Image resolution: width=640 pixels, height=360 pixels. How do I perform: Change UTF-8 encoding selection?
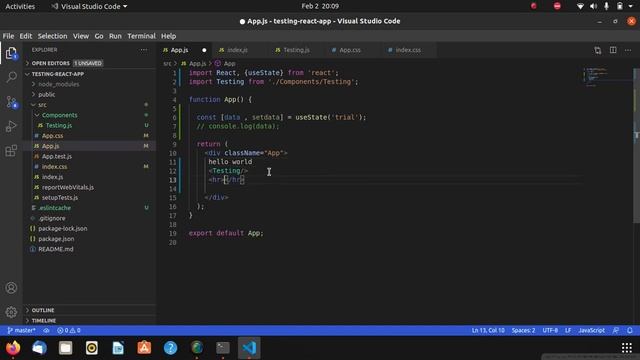click(x=550, y=330)
